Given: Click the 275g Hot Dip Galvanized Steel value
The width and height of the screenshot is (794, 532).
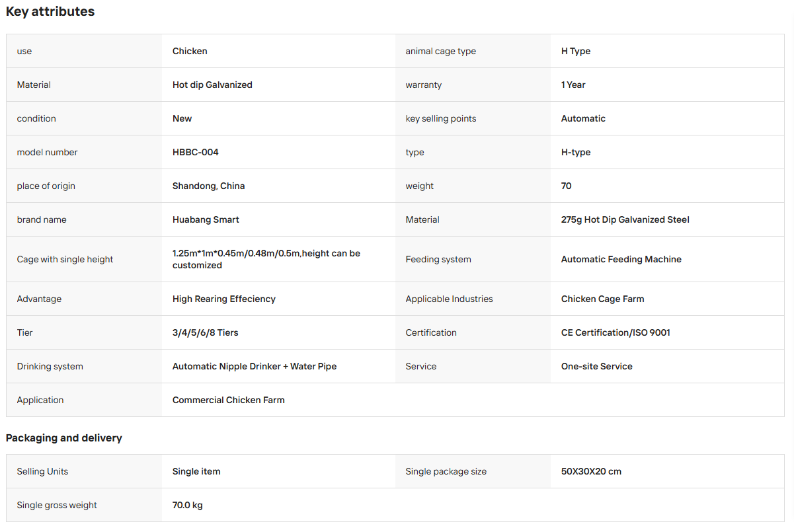Looking at the screenshot, I should [625, 219].
